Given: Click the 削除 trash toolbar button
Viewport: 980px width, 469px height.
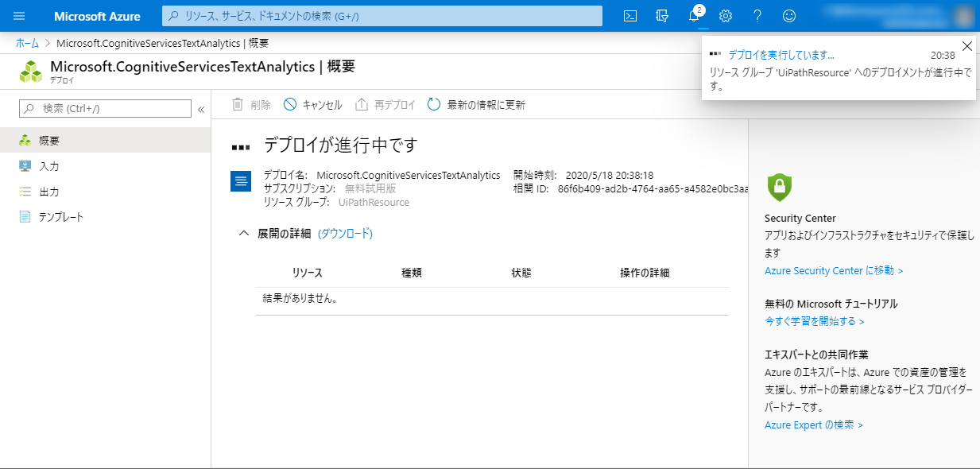Looking at the screenshot, I should pyautogui.click(x=251, y=105).
